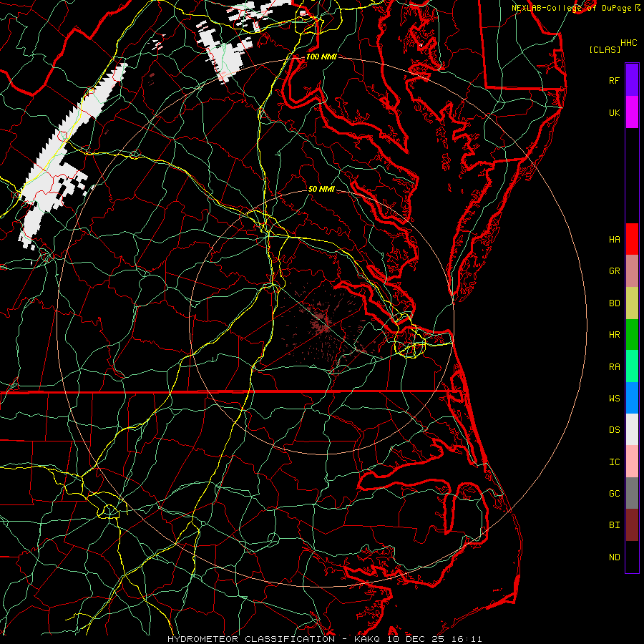Click the ND black legend swatch
The height and width of the screenshot is (644, 644).
(632, 557)
